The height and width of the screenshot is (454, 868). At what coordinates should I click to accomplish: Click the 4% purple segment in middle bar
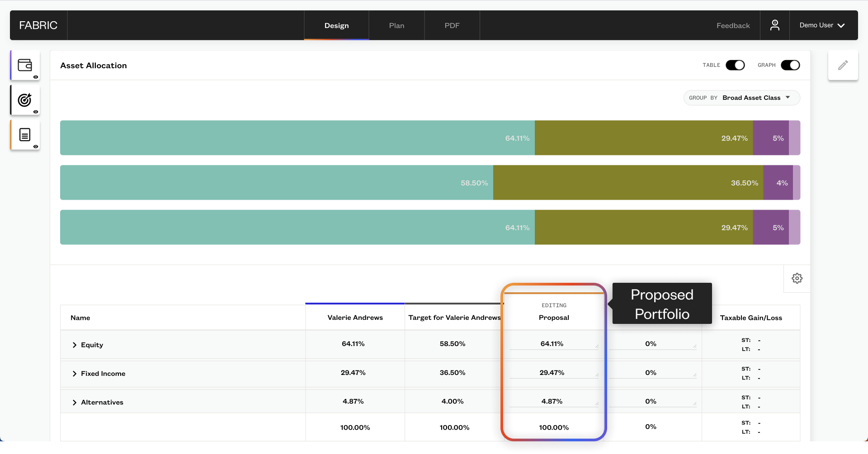click(x=778, y=183)
